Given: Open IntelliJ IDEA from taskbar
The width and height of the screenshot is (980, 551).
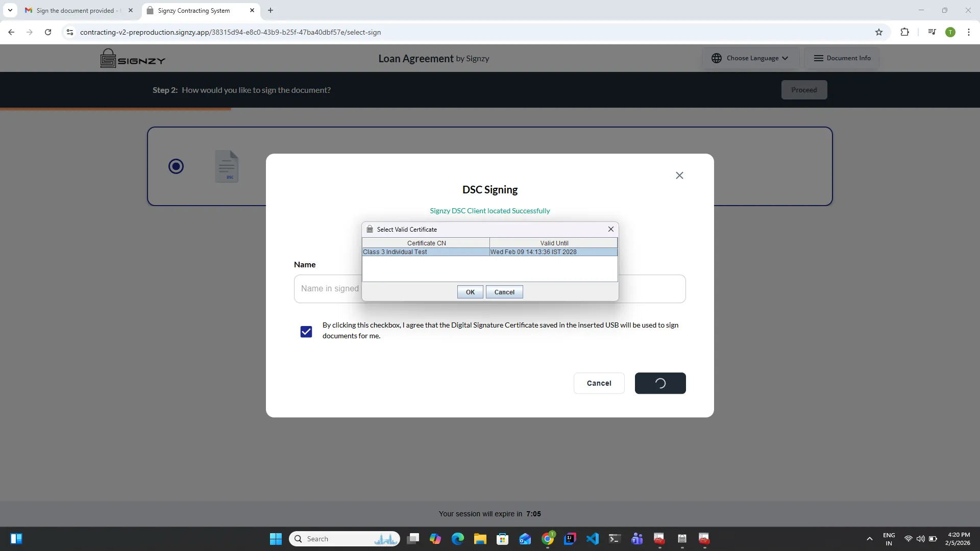Looking at the screenshot, I should 570,539.
